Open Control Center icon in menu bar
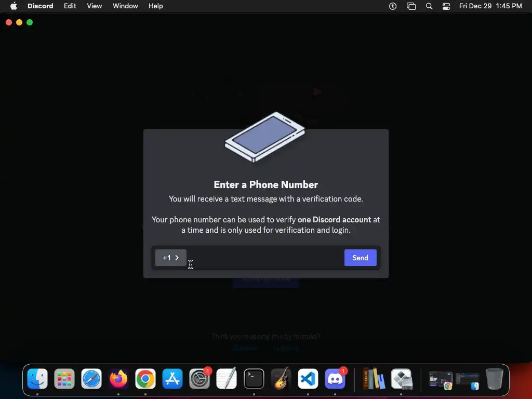The width and height of the screenshot is (532, 399). [446, 6]
